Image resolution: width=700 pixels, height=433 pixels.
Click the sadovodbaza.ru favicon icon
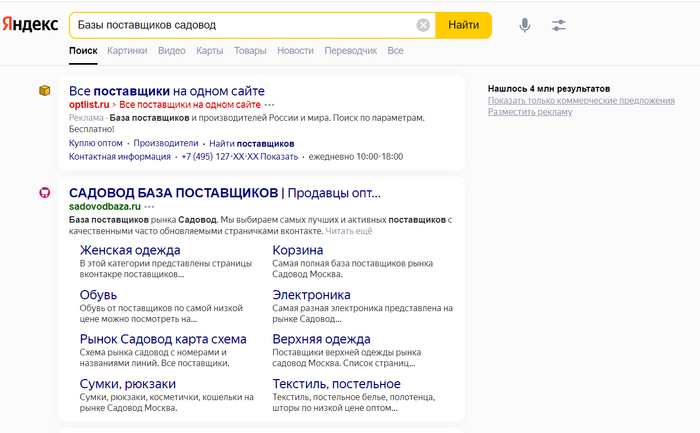tap(44, 192)
